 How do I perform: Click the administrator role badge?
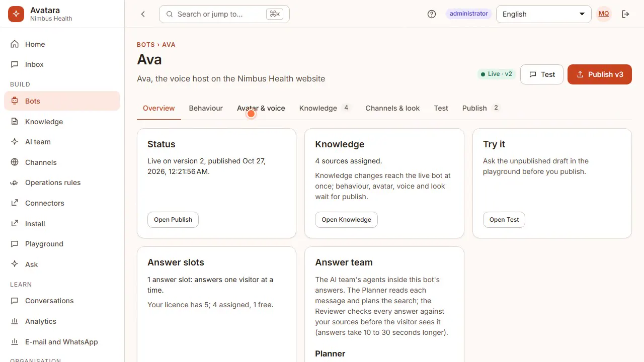(469, 14)
